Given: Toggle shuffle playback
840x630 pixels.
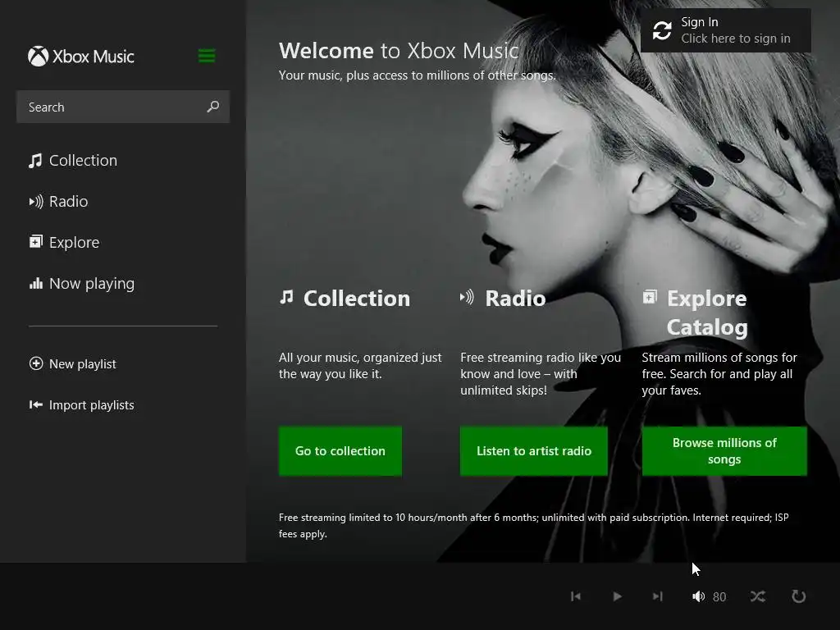Looking at the screenshot, I should click(x=757, y=596).
